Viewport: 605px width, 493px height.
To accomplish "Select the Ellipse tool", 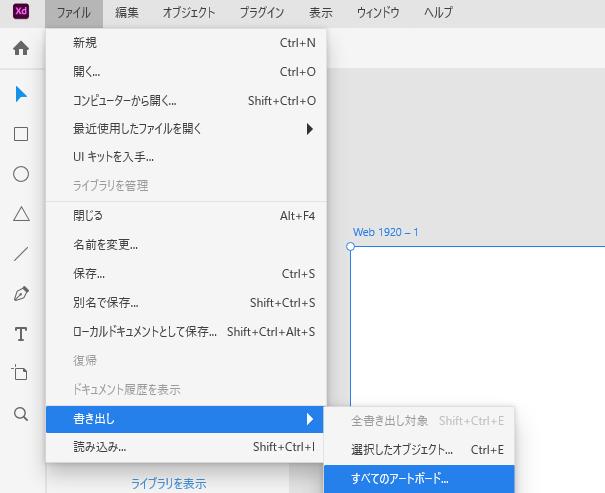I will click(20, 174).
